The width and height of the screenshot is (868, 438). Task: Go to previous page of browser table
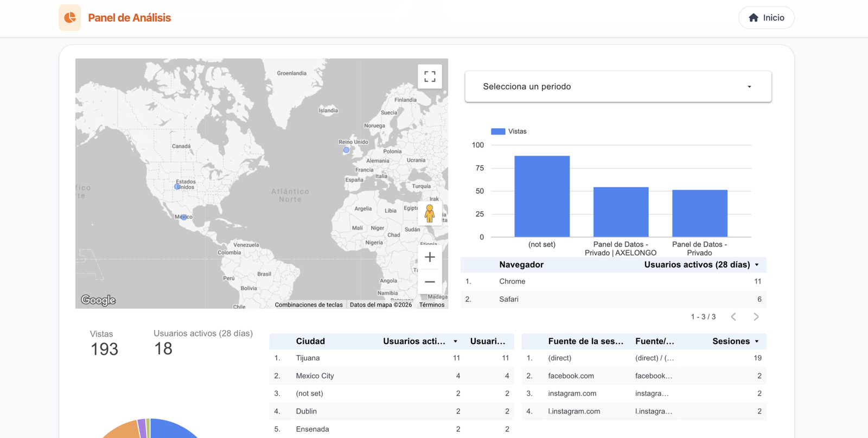point(733,317)
